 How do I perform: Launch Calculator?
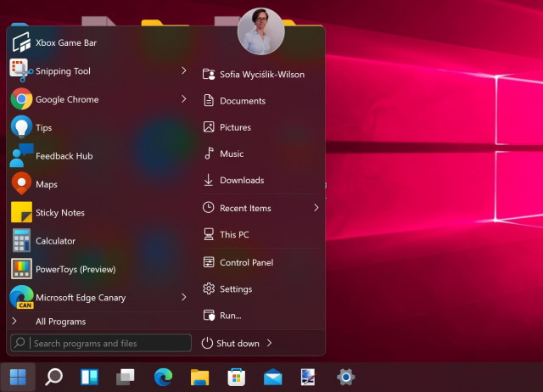[55, 241]
